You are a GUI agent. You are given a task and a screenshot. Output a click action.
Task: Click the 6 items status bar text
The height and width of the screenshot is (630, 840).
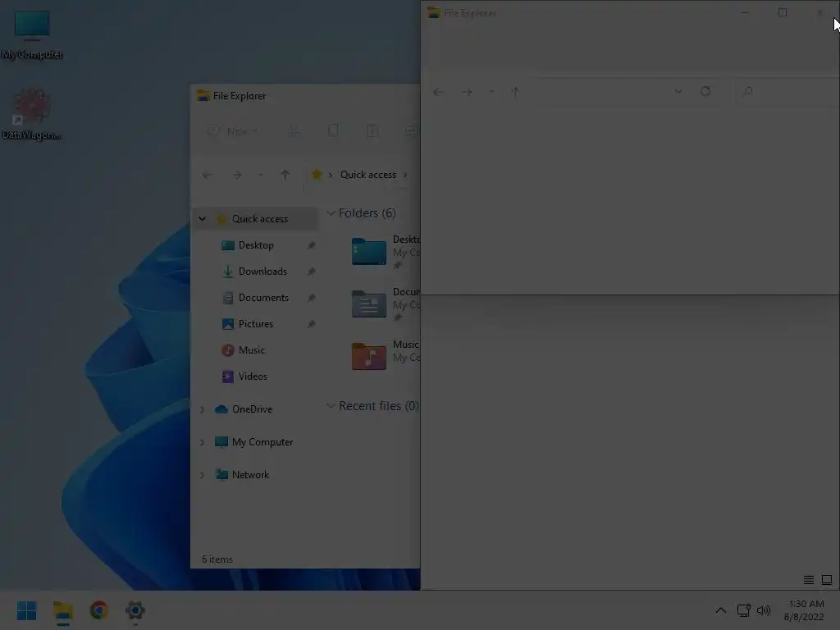[x=217, y=559]
